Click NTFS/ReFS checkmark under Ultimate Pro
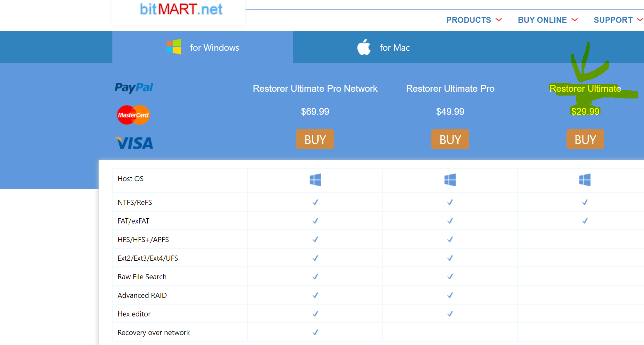The image size is (644, 345). click(450, 202)
